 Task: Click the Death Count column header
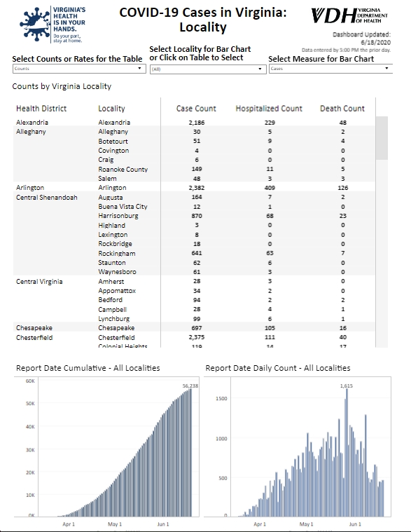coord(342,109)
